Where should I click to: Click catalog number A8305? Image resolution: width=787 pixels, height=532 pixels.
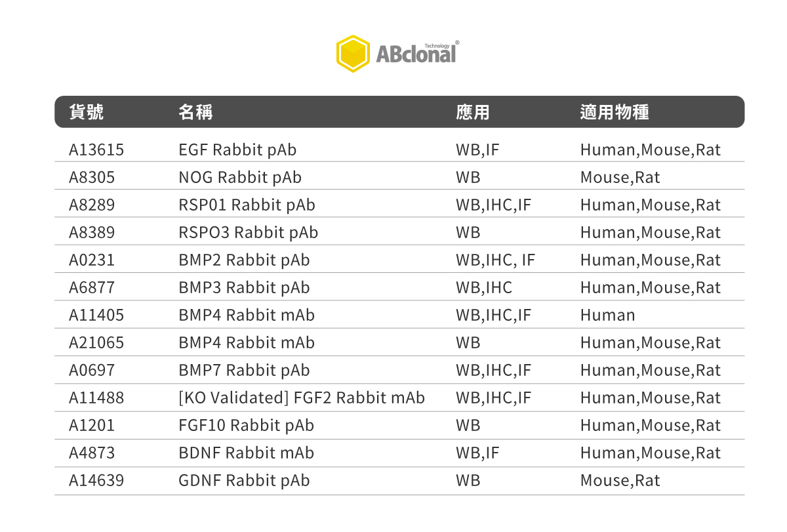[92, 178]
